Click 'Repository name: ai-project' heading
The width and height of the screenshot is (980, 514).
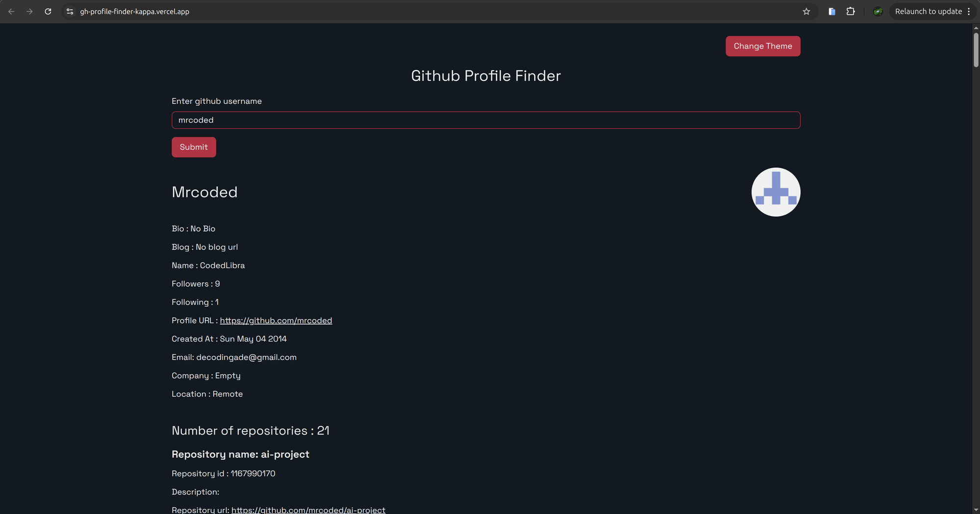[x=240, y=454]
